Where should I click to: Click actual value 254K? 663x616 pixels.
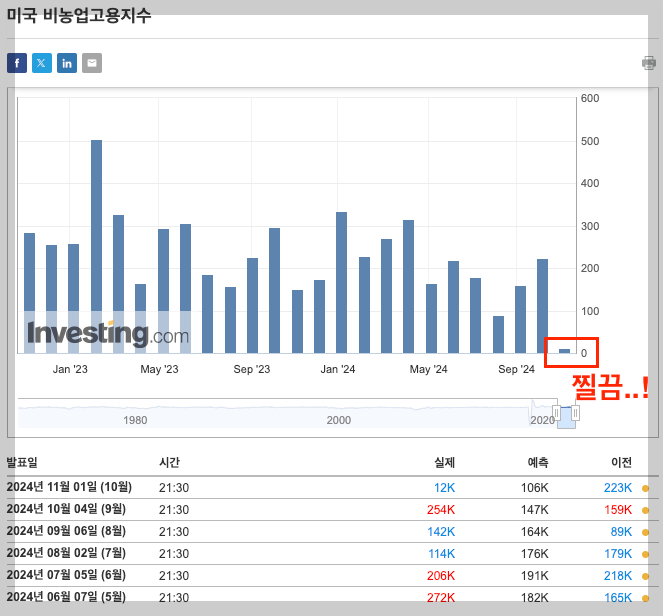point(441,510)
